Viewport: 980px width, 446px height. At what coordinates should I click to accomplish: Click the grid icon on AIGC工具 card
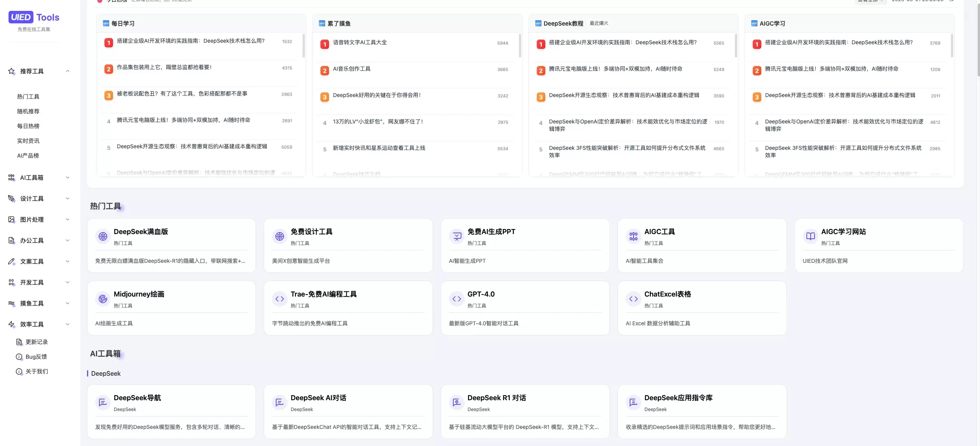coord(634,236)
